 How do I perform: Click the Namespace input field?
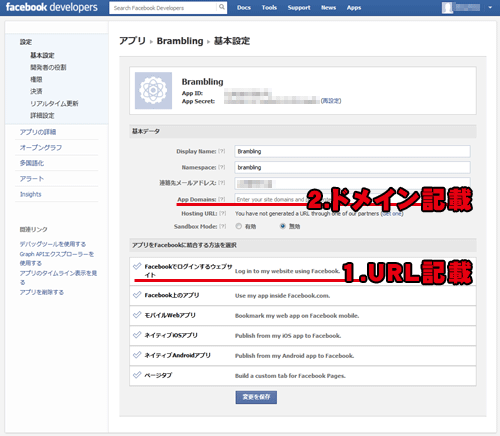pos(352,167)
